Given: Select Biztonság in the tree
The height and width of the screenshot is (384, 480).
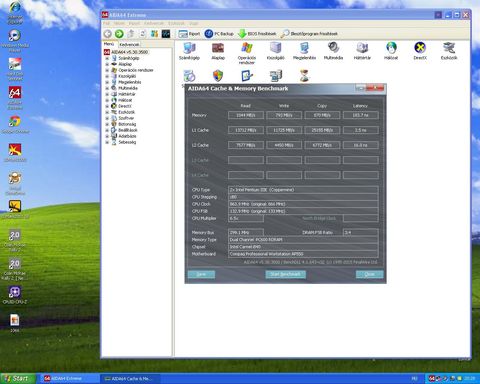Looking at the screenshot, I should pyautogui.click(x=127, y=124).
